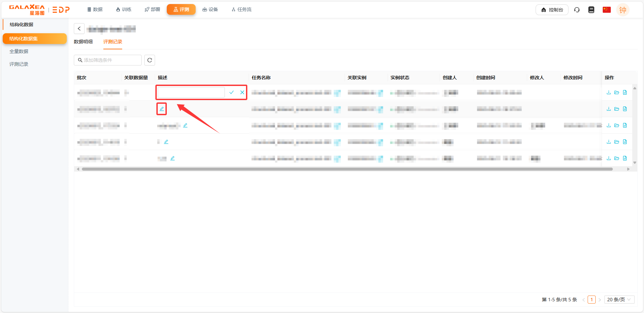
Task: Open the page size dropdown 20 条/页
Action: (x=619, y=300)
